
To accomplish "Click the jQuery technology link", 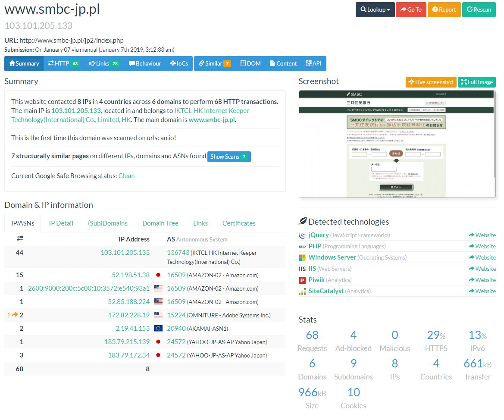I will coord(319,235).
